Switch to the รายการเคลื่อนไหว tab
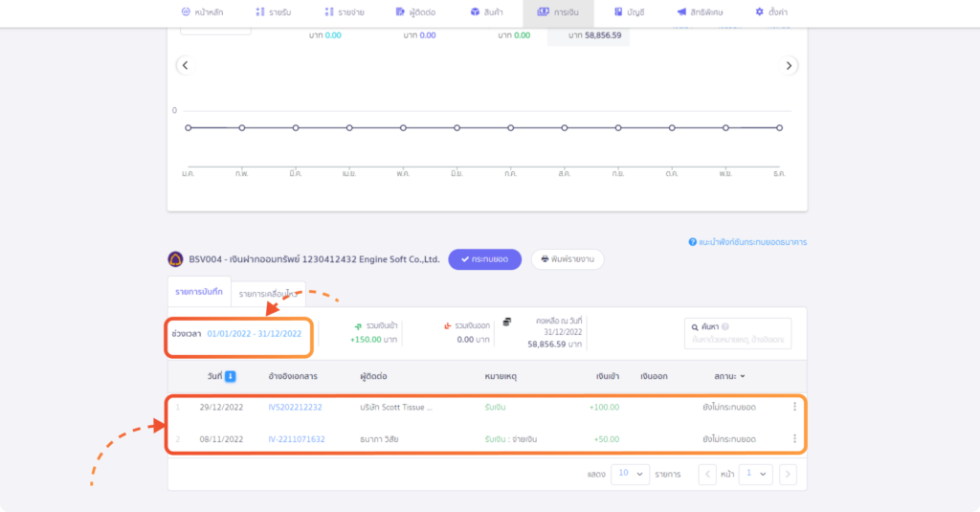 (269, 293)
